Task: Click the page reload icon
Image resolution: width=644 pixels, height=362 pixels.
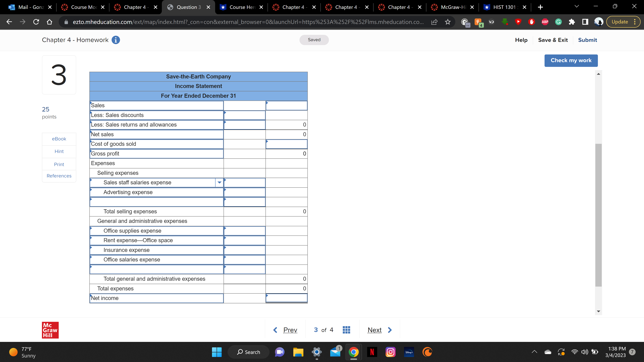Action: (x=36, y=22)
